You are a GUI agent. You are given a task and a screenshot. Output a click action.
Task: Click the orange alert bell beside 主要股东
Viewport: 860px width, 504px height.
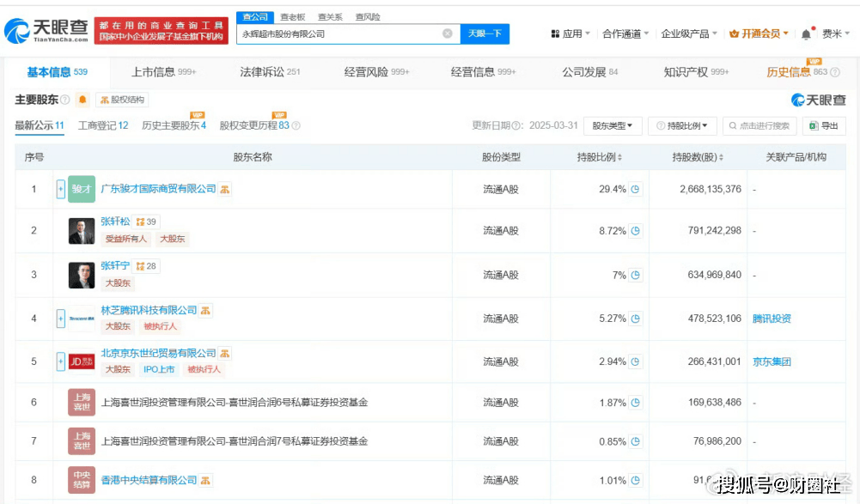click(x=82, y=100)
